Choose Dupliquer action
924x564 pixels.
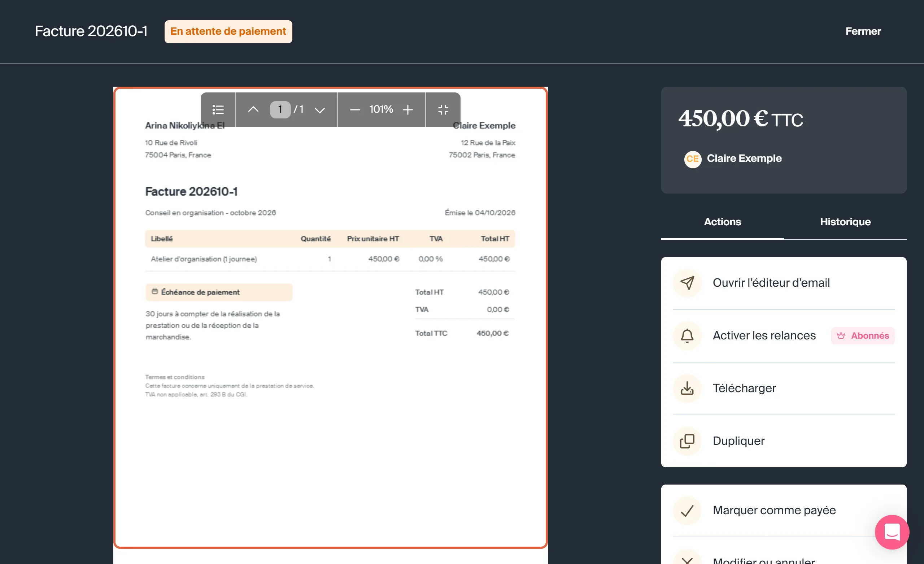coord(783,441)
